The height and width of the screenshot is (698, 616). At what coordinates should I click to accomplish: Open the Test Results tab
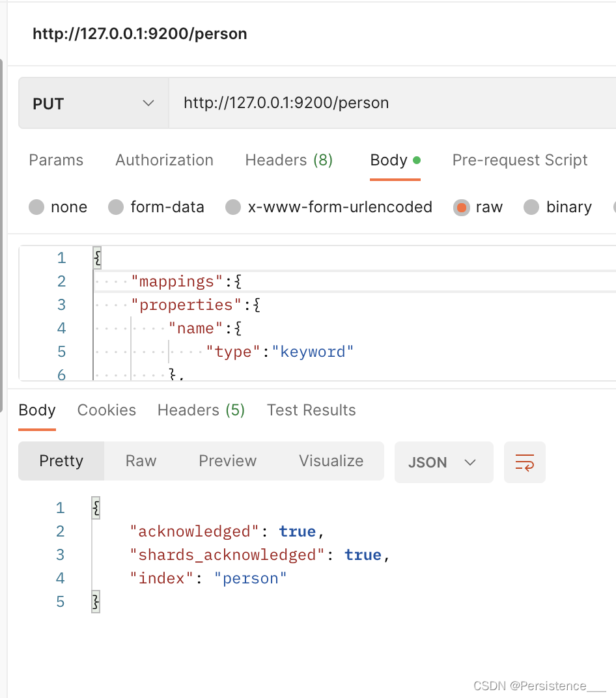coord(311,410)
